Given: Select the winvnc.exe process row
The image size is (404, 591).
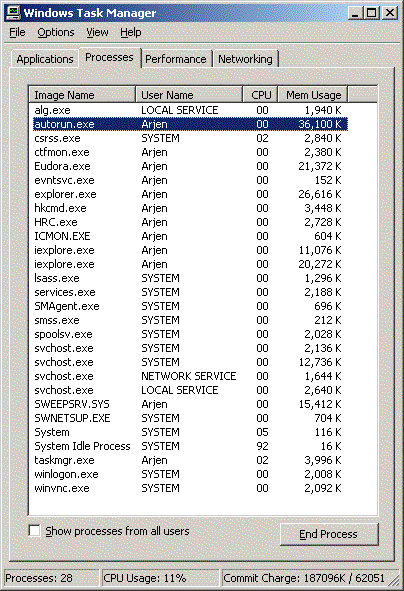Looking at the screenshot, I should tap(190, 488).
